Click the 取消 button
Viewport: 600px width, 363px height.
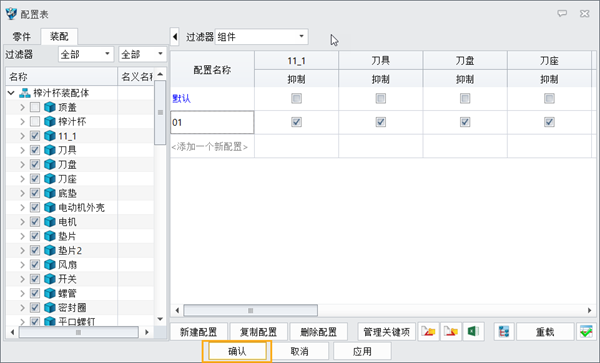click(300, 351)
